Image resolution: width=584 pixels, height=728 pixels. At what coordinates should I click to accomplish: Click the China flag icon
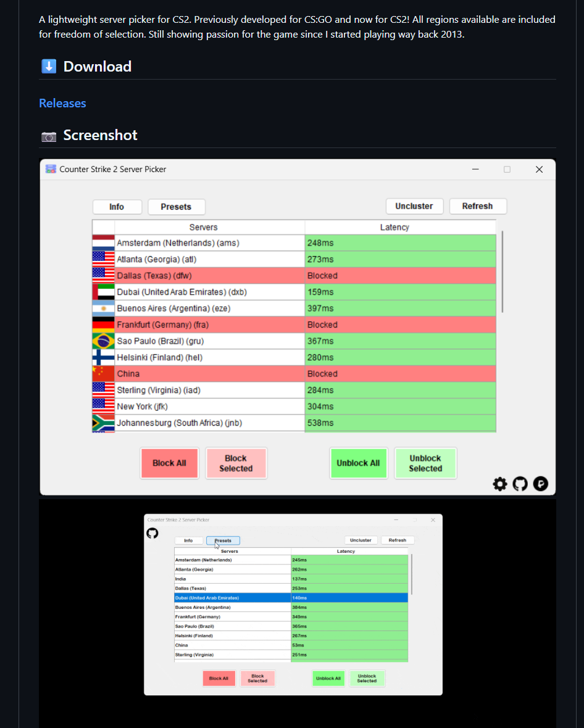(x=103, y=374)
